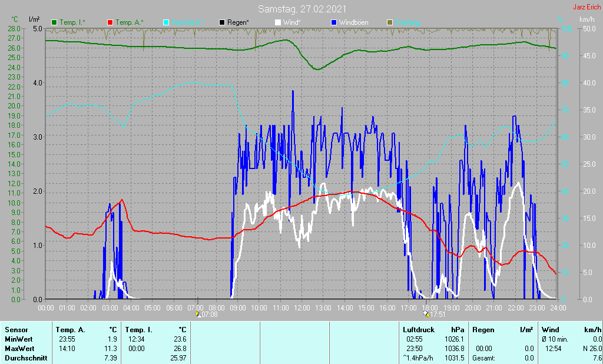The image size is (603, 364).
Task: Click the cyan Feuchte A. legend swatch
Action: pos(166,22)
